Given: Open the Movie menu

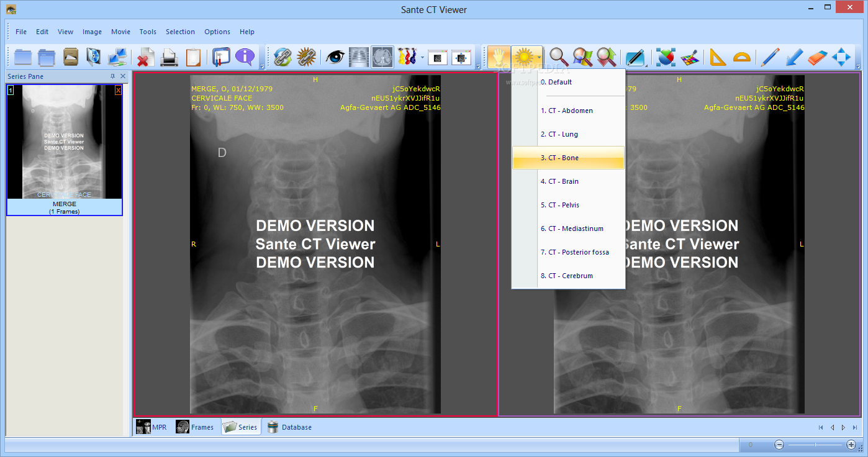Looking at the screenshot, I should pos(120,32).
